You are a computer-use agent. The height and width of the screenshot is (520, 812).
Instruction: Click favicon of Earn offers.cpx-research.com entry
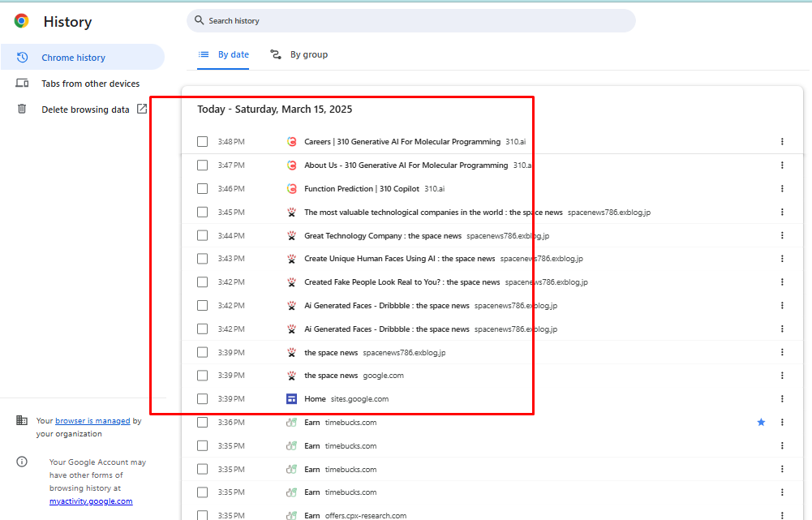point(291,515)
